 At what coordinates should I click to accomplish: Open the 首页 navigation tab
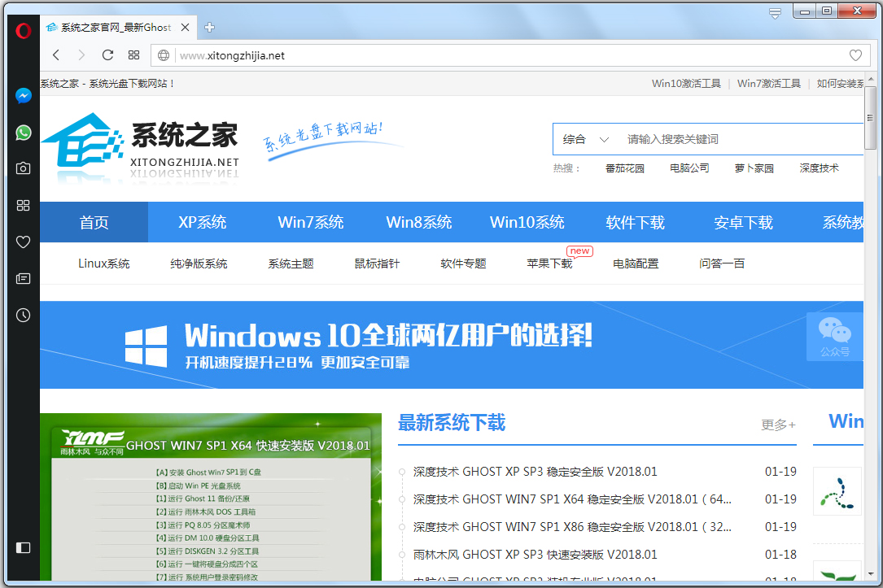click(x=94, y=222)
